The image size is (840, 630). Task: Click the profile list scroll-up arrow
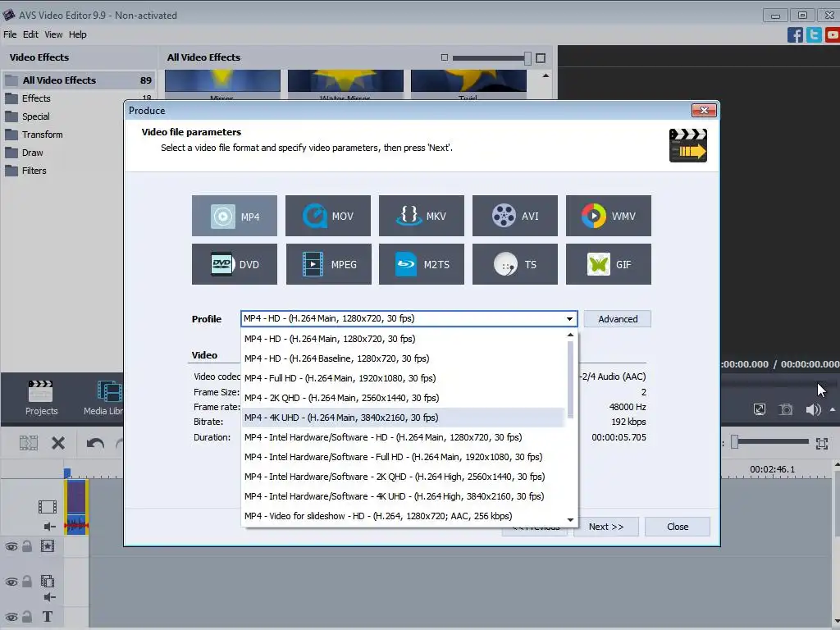coord(570,335)
